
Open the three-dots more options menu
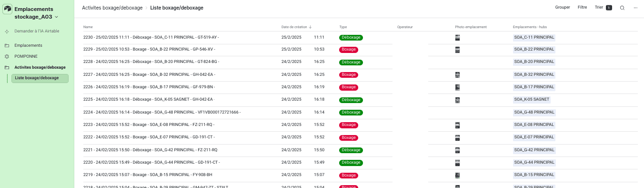pos(635,8)
